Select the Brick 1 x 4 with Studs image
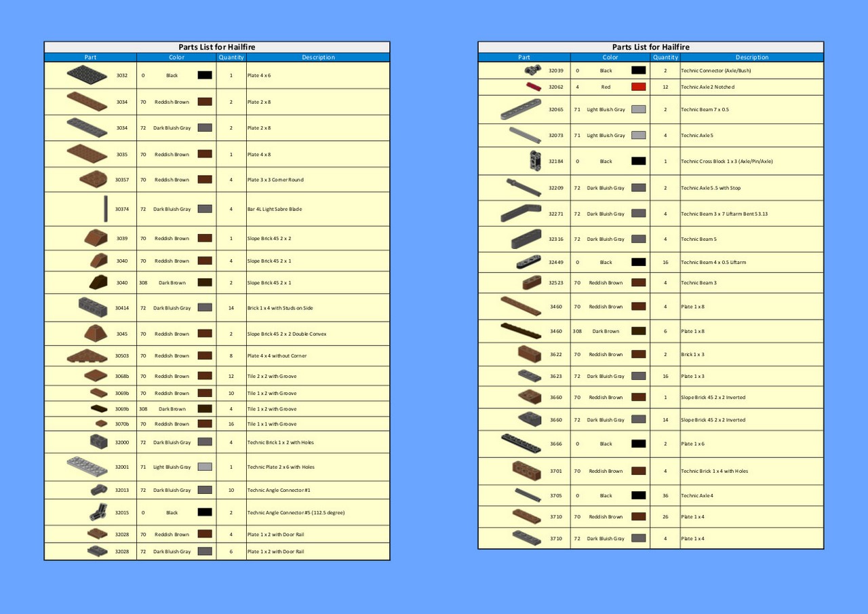Viewport: 868px width, 614px height. click(93, 307)
